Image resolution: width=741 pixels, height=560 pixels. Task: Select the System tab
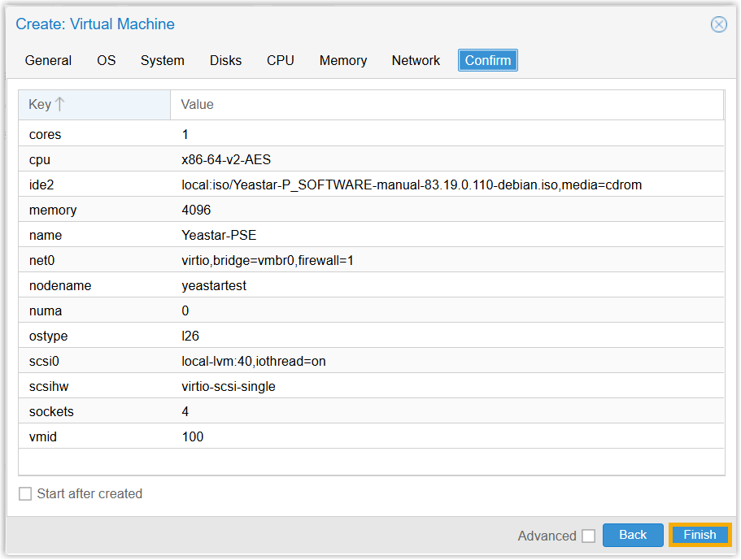162,61
